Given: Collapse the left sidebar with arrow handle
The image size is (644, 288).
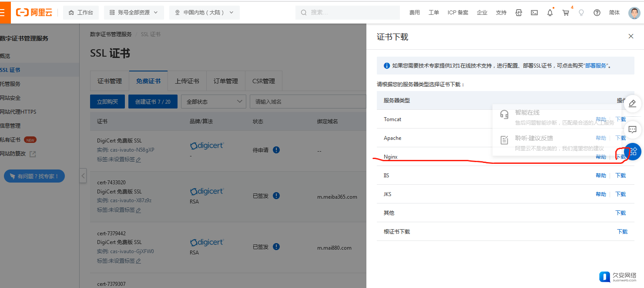Looking at the screenshot, I should 83,176.
